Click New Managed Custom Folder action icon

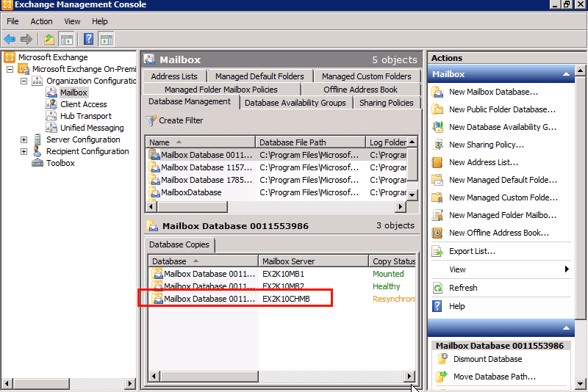(437, 197)
